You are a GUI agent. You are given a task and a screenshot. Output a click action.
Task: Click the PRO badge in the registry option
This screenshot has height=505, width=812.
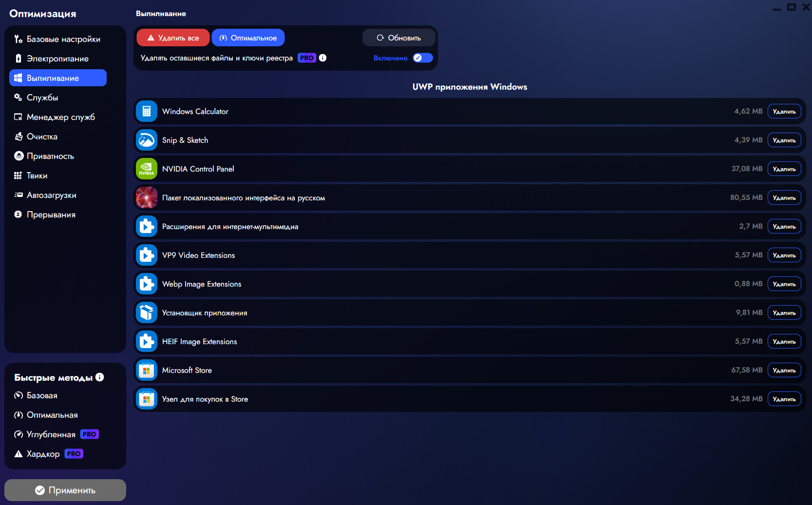307,58
